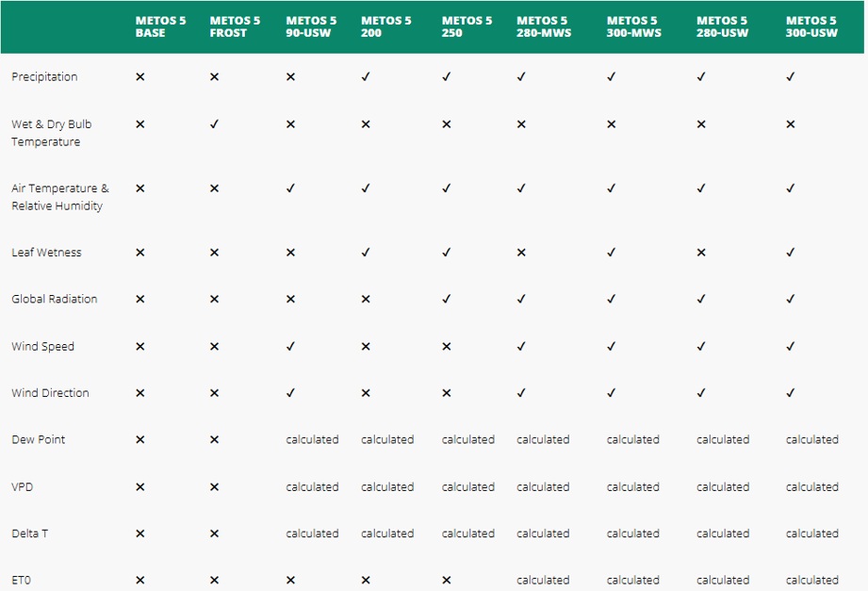This screenshot has height=591, width=868.
Task: Click the Global Radiation checkmark under METOS 5 250
Action: 446,299
